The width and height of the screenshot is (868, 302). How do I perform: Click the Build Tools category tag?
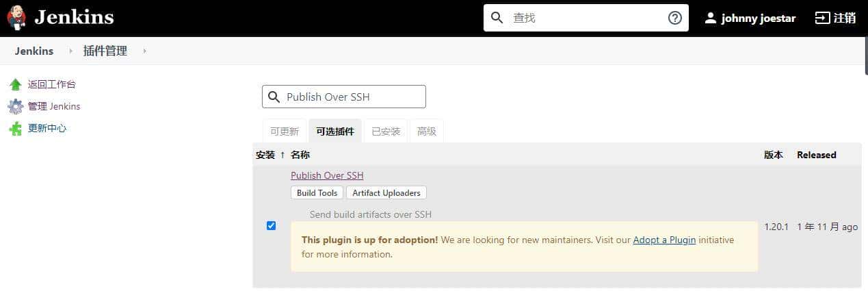317,193
